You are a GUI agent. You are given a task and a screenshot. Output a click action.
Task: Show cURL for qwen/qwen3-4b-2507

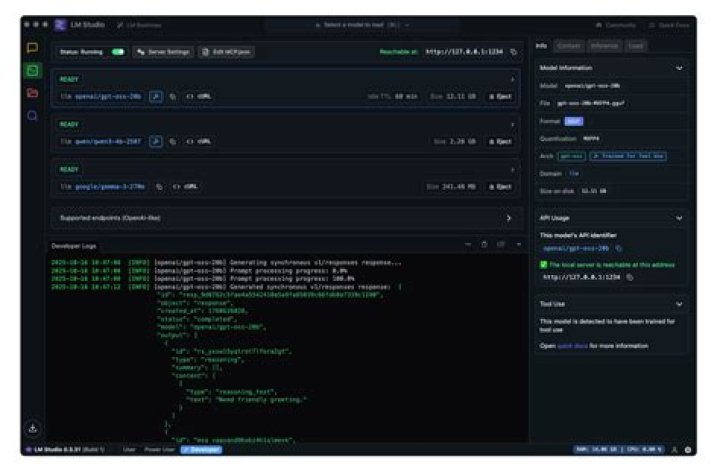click(x=198, y=141)
